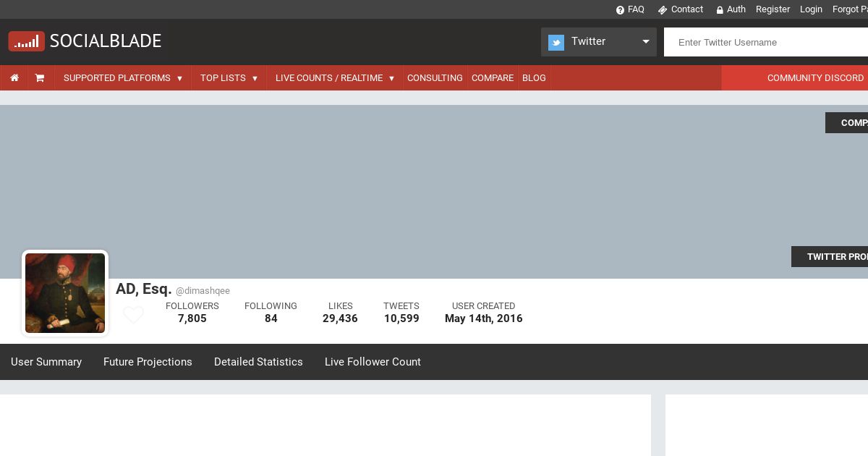Image resolution: width=868 pixels, height=456 pixels.
Task: Open the Community Discord button
Action: click(795, 77)
